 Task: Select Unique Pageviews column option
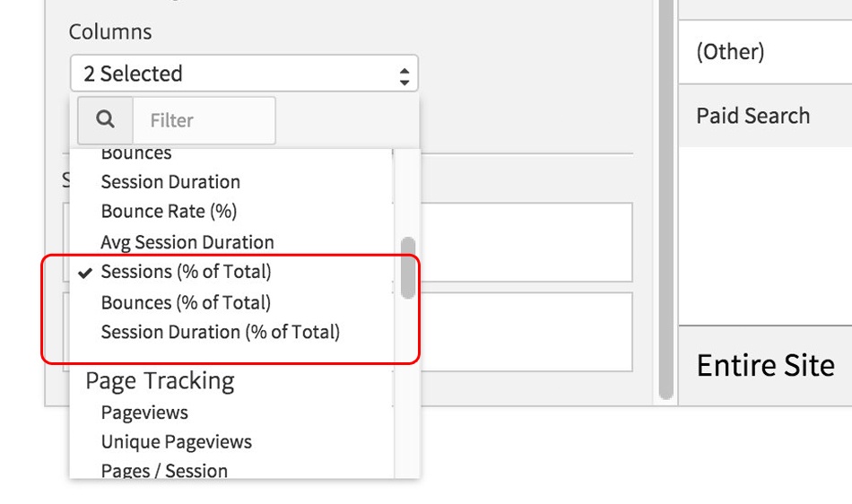click(x=176, y=442)
